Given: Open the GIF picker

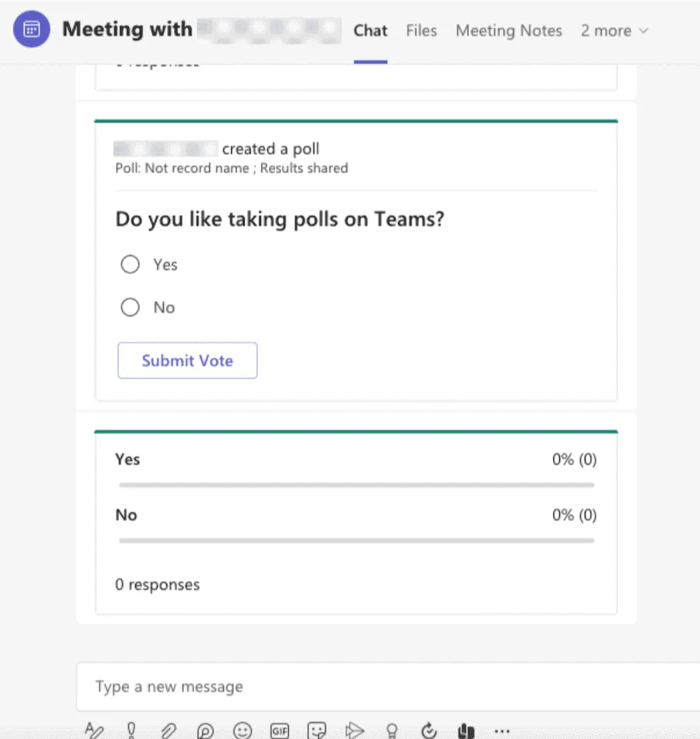Looking at the screenshot, I should point(280,731).
